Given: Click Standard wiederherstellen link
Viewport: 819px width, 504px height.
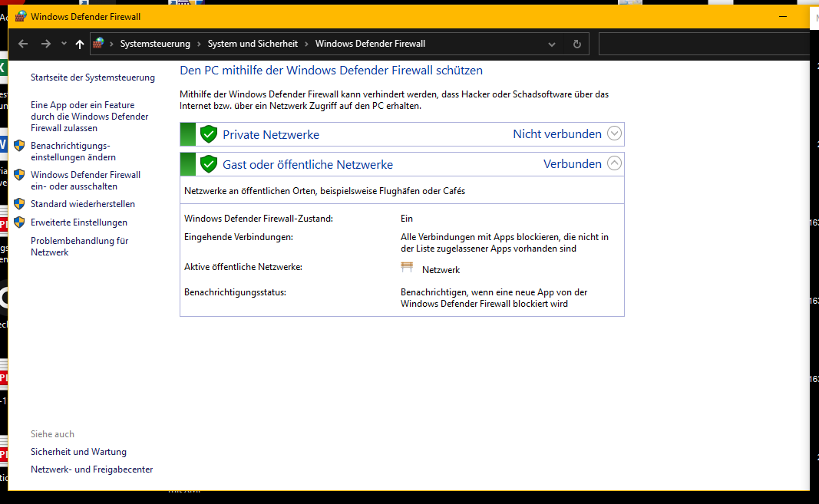Looking at the screenshot, I should click(83, 204).
